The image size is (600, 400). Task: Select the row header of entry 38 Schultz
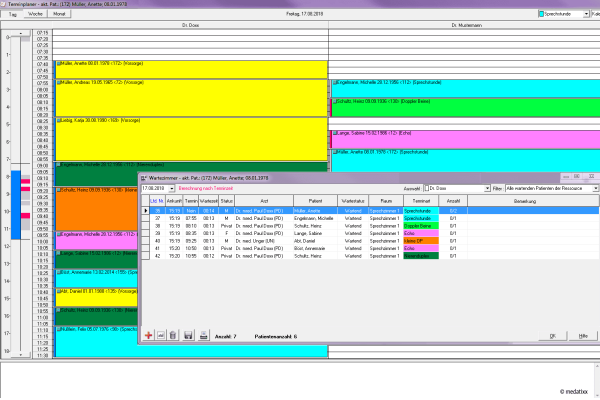coord(145,226)
